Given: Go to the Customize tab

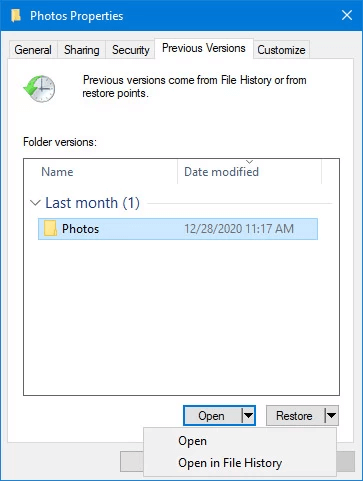Looking at the screenshot, I should click(x=281, y=50).
